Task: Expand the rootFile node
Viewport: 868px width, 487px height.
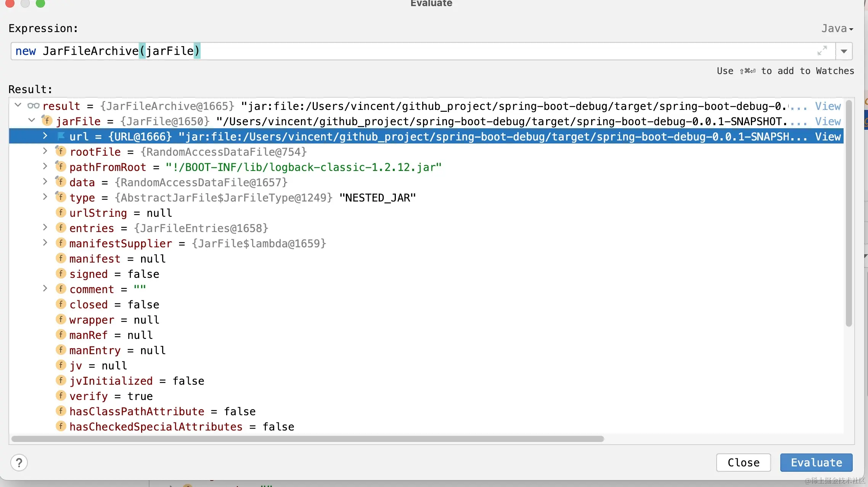Action: coord(45,151)
